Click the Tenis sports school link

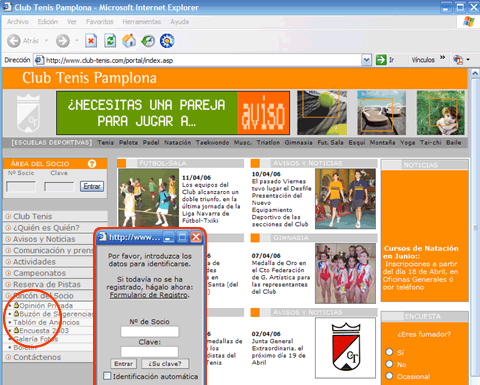pyautogui.click(x=105, y=142)
